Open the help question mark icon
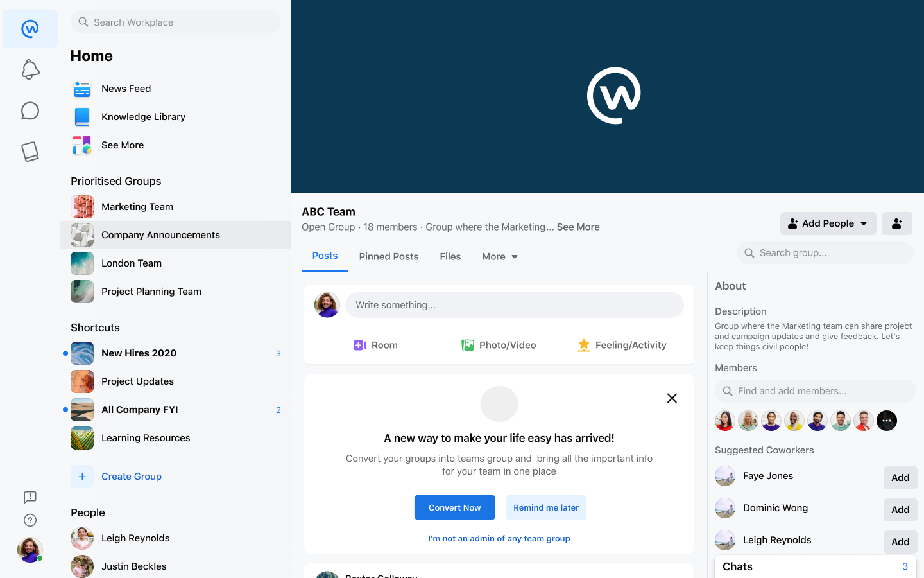Image resolution: width=924 pixels, height=578 pixels. point(30,520)
